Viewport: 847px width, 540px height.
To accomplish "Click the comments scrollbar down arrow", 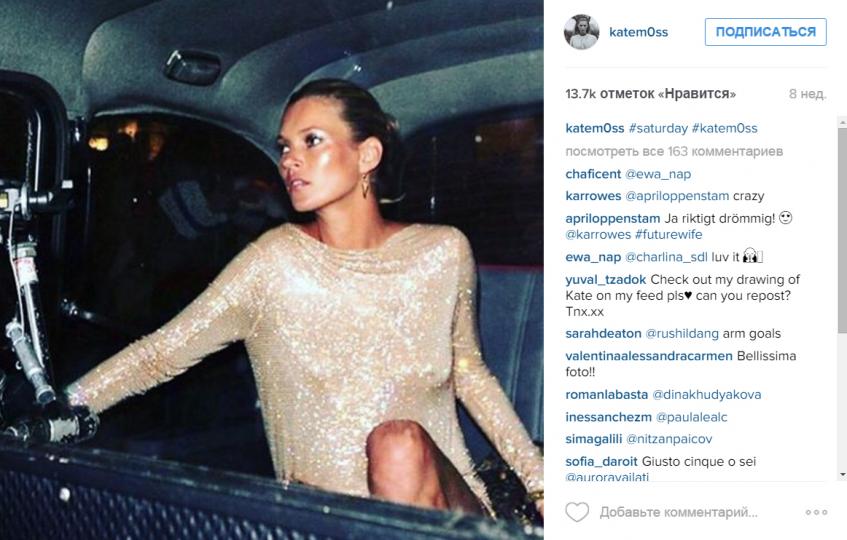I will point(843,475).
